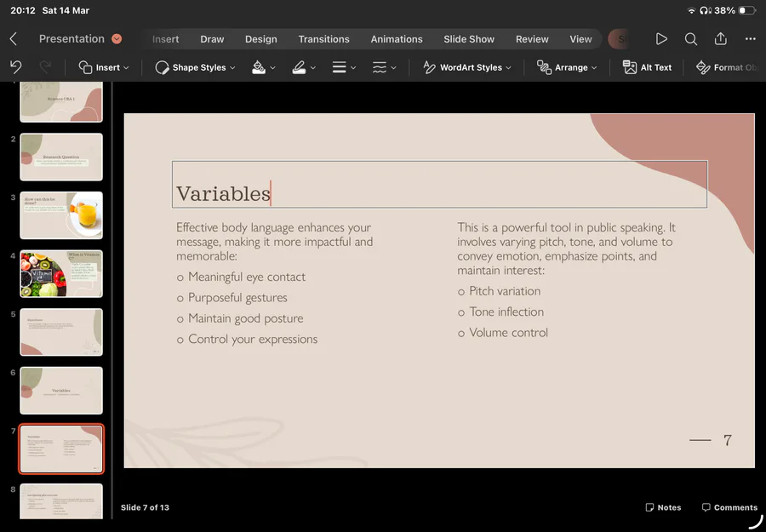Switch to the Animations tab
The image size is (766, 532).
396,39
